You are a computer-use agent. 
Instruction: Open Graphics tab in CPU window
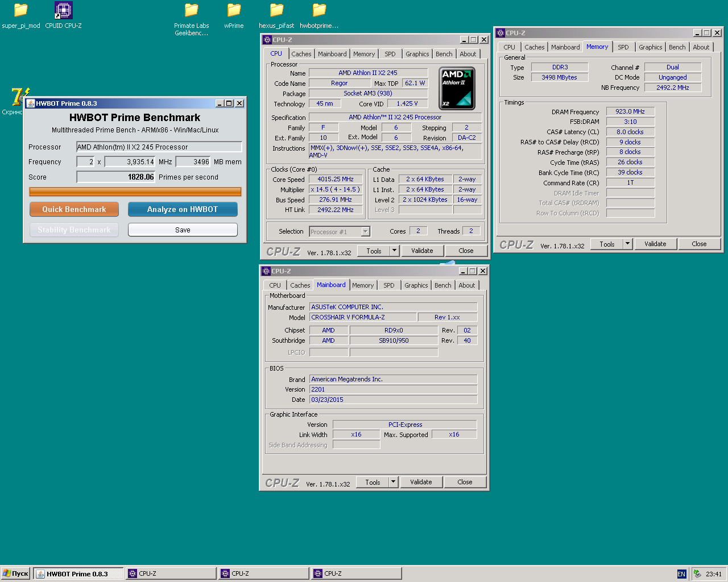[417, 54]
